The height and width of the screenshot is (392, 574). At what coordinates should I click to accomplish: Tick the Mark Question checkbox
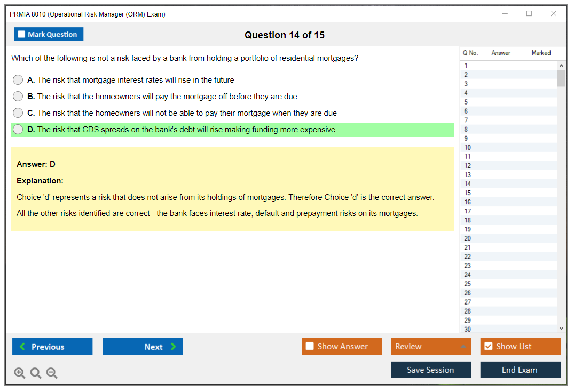(x=22, y=34)
